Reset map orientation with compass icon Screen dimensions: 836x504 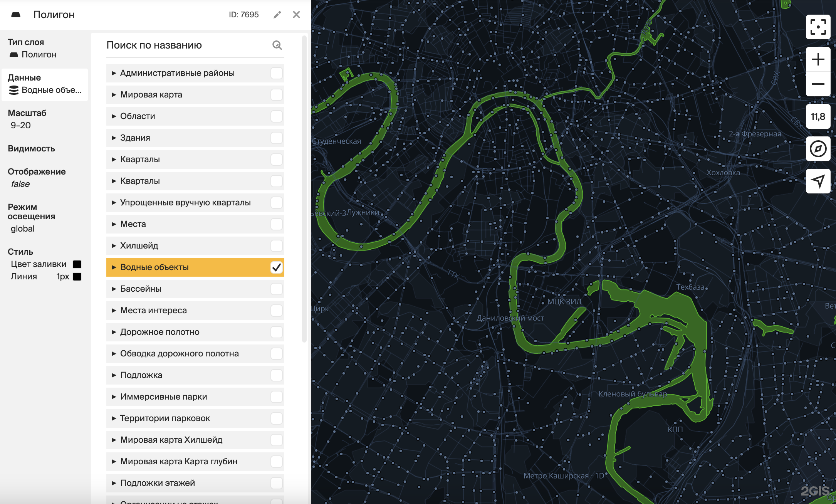pyautogui.click(x=818, y=149)
